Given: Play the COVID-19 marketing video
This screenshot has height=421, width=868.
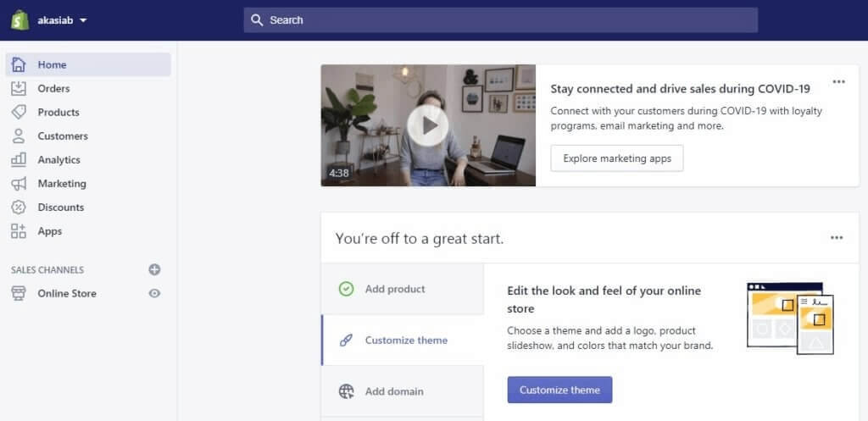Looking at the screenshot, I should click(x=428, y=125).
